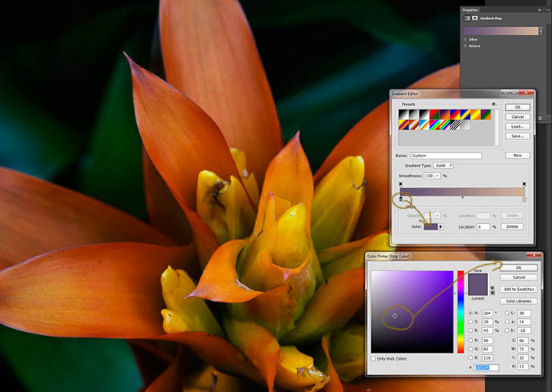The width and height of the screenshot is (552, 392).
Task: Click the layer mask icon in Properties panel
Action: pos(475,17)
